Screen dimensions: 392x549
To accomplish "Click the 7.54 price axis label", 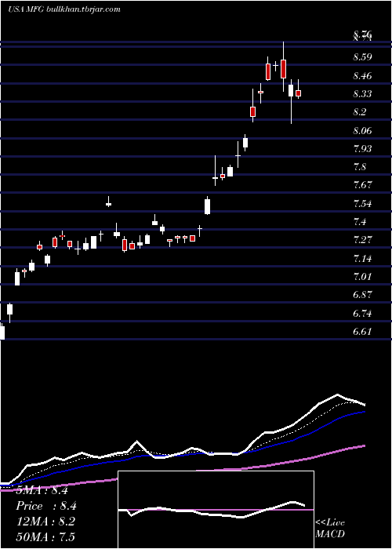I will [x=362, y=204].
